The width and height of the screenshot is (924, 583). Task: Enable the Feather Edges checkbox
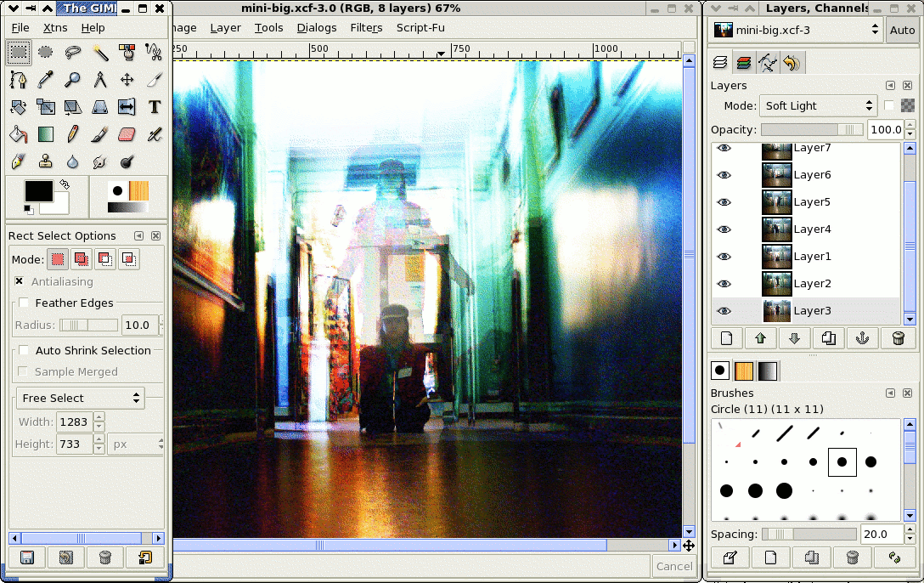click(24, 303)
